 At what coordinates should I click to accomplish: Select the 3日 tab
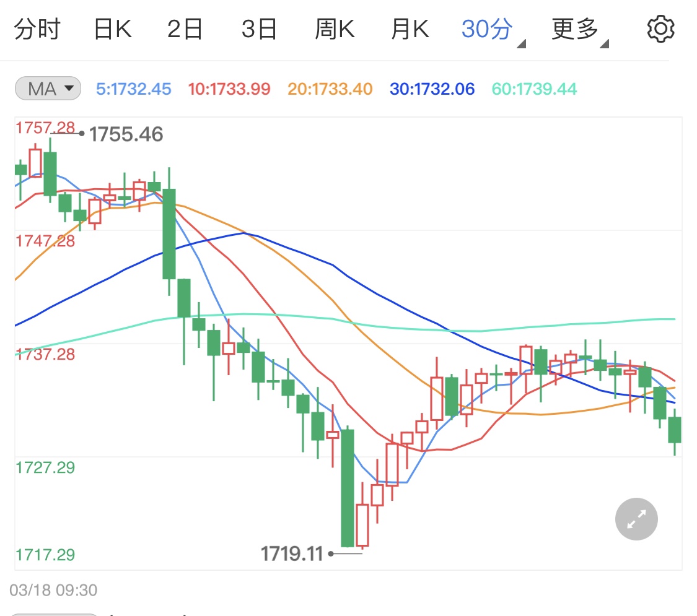pyautogui.click(x=259, y=29)
